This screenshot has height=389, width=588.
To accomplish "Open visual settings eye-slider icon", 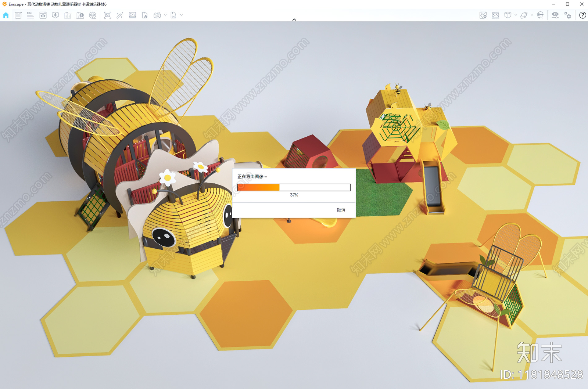I will tap(555, 15).
